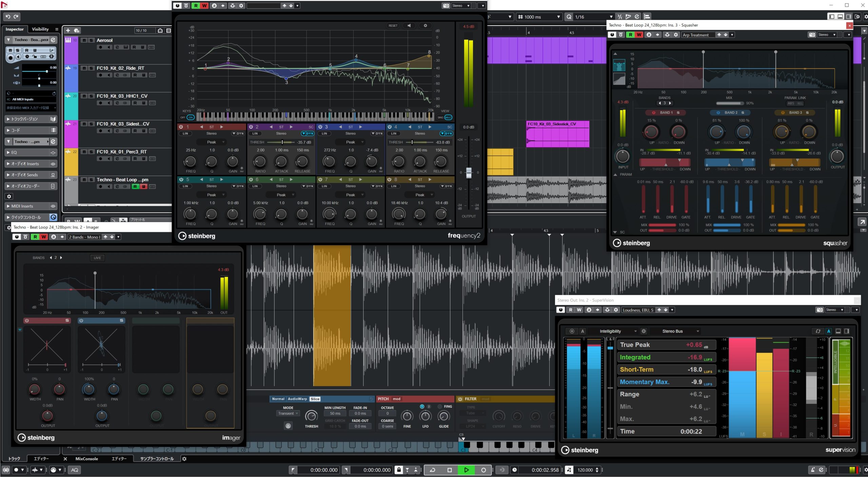The width and height of the screenshot is (868, 477).
Task: Toggle Frequency2 band 4 power button
Action: (x=390, y=127)
